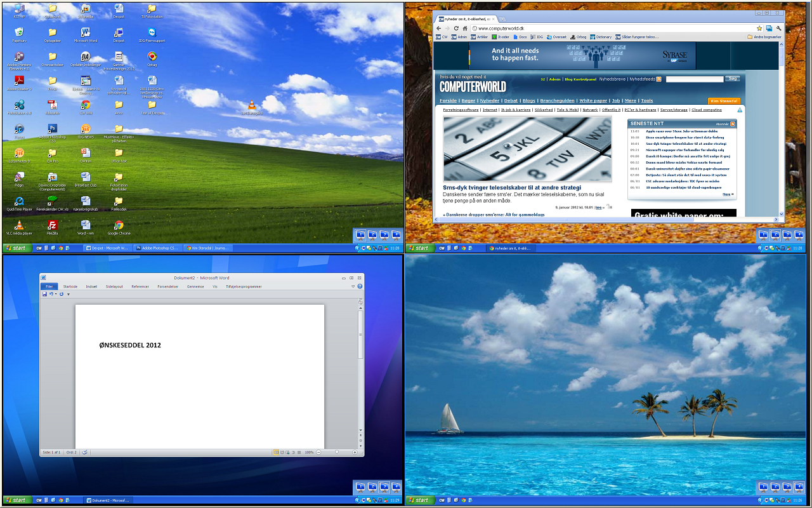Collapse the Word ribbon with the chevron
Screen dimensions: 812x508
click(x=353, y=286)
